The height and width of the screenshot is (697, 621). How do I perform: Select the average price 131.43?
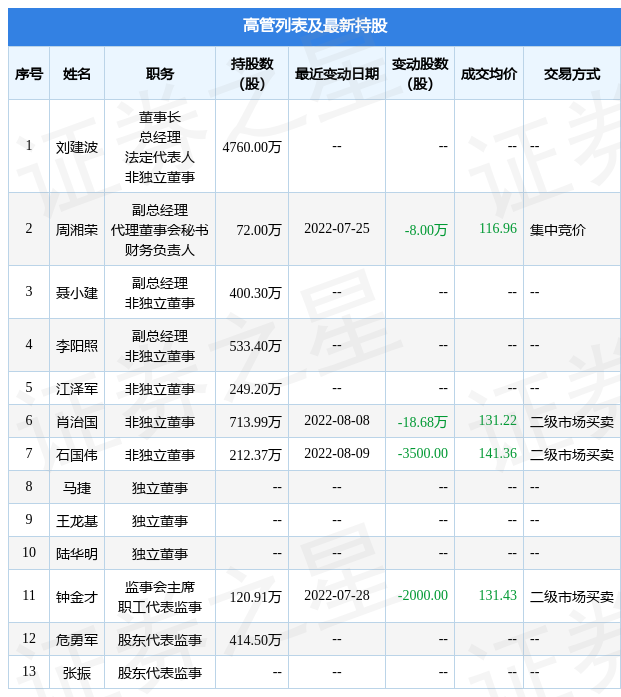click(x=498, y=596)
